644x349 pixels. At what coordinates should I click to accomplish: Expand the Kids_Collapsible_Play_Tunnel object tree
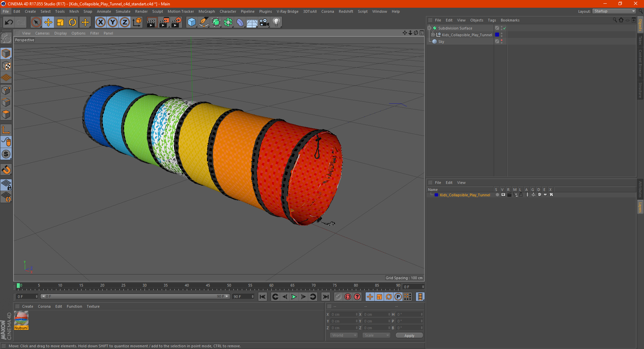point(433,35)
